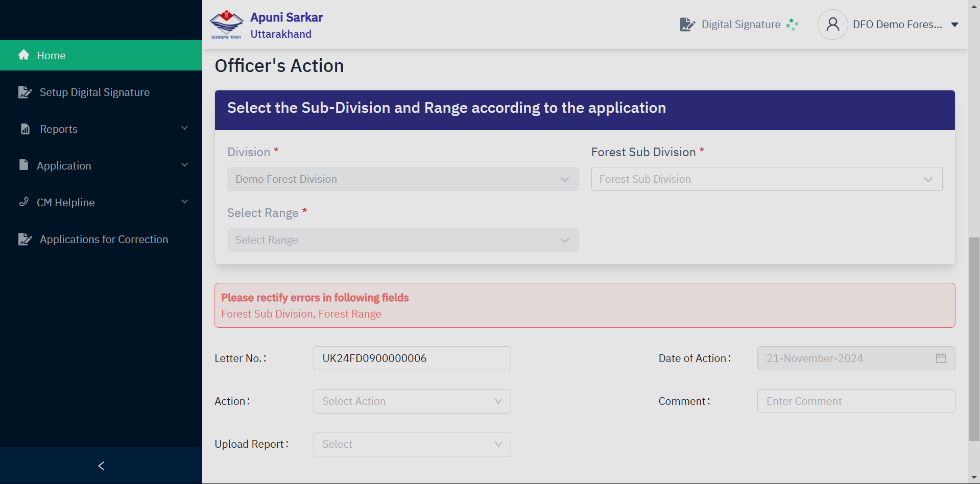Click the Applications for Correction edit icon
The image size is (980, 484).
(25, 239)
